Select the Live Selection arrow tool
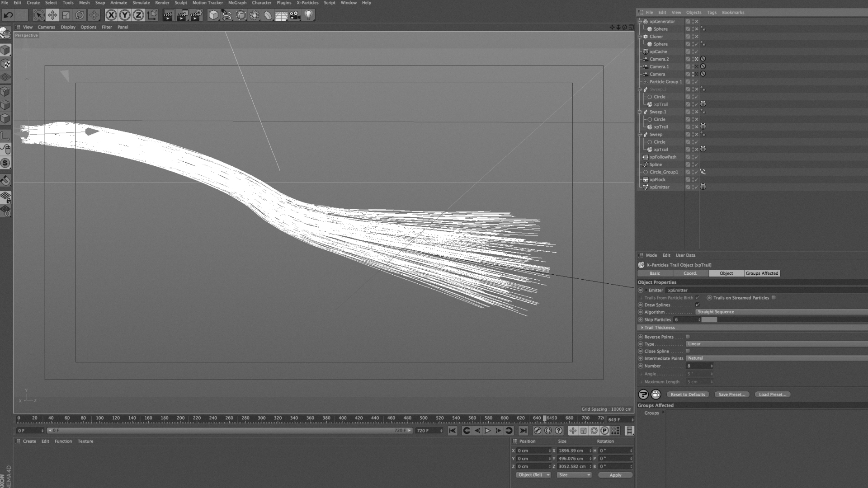868x488 pixels. pyautogui.click(x=39, y=15)
